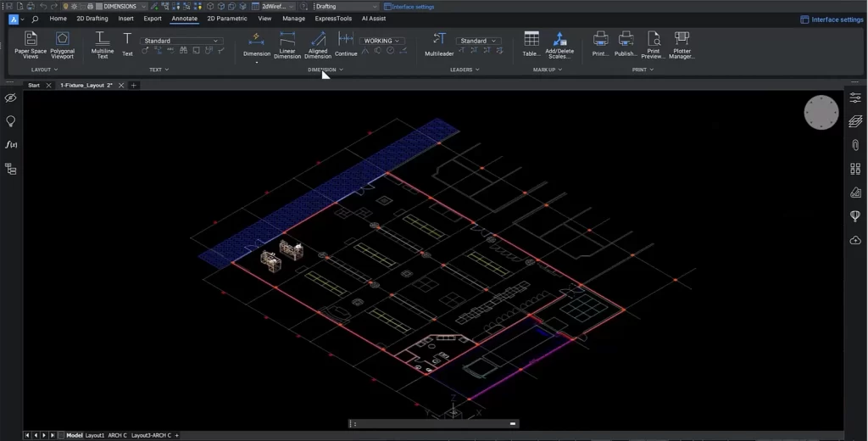The width and height of the screenshot is (868, 441).
Task: Toggle the light bulb icon in left sidebar
Action: 11,121
